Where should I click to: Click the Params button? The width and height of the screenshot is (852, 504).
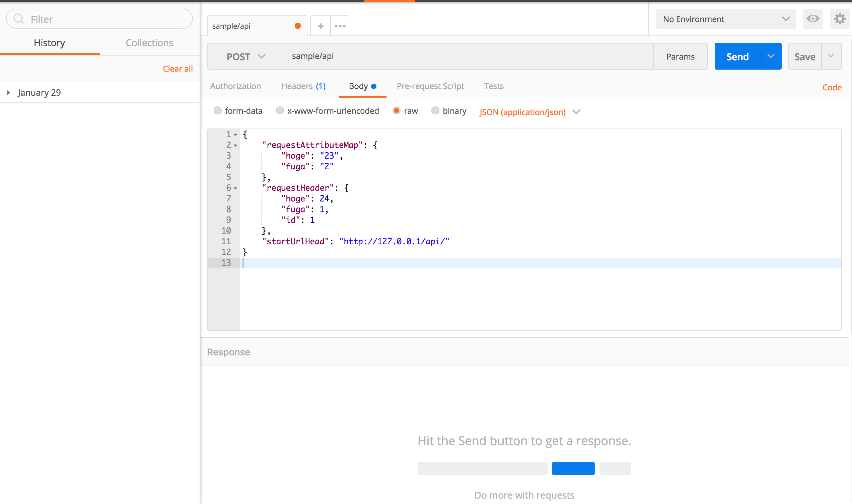[681, 56]
